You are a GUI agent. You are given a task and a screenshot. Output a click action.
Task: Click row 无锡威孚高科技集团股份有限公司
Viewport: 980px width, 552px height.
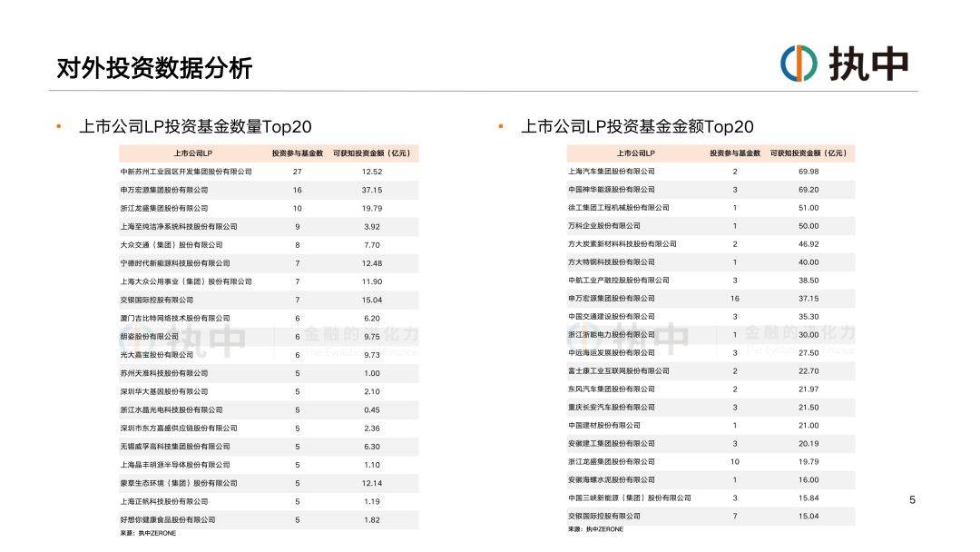[269, 447]
